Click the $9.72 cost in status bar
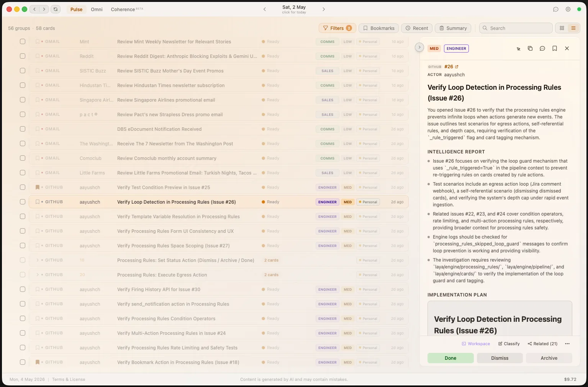This screenshot has width=588, height=387. click(x=570, y=379)
